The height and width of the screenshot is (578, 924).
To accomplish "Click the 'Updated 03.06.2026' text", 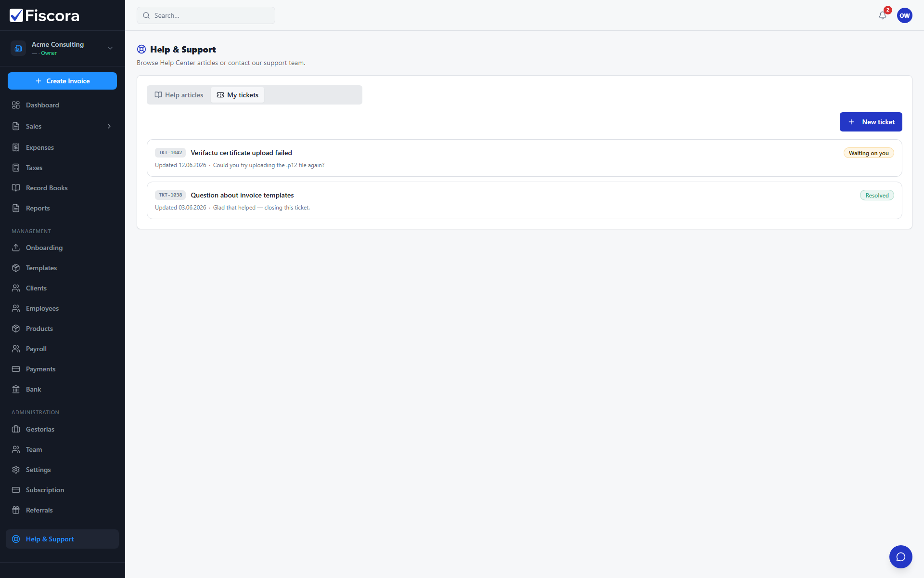I will click(x=180, y=208).
